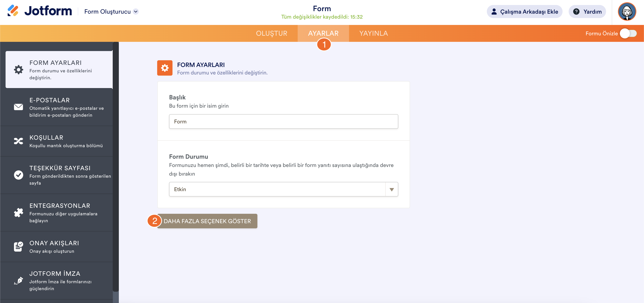Switch to the OLUŞTUR tab

coord(272,33)
